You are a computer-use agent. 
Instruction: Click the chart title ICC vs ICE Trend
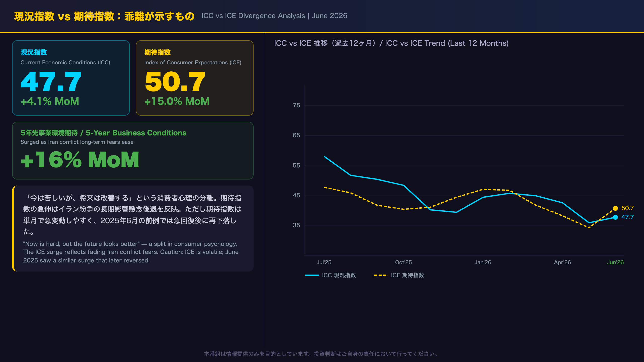[x=391, y=43]
